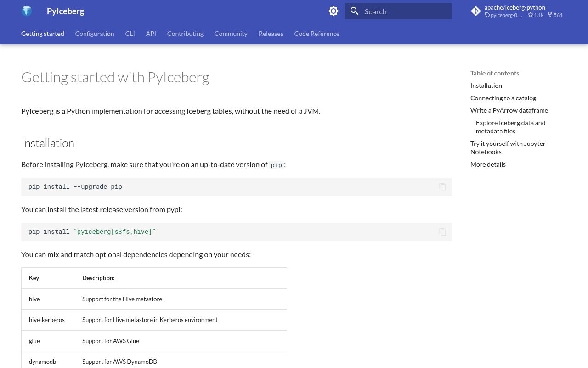Click the Search input field
588x368 pixels.
pos(398,11)
